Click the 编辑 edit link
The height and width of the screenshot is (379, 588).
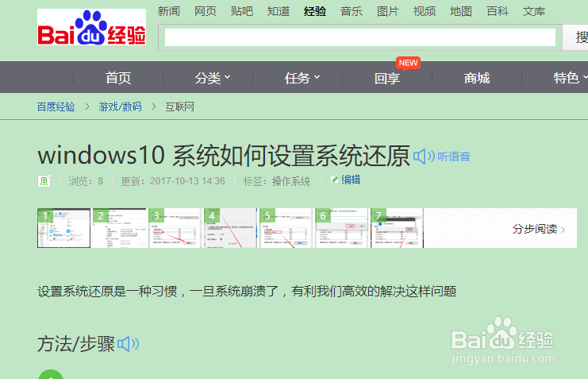351,180
